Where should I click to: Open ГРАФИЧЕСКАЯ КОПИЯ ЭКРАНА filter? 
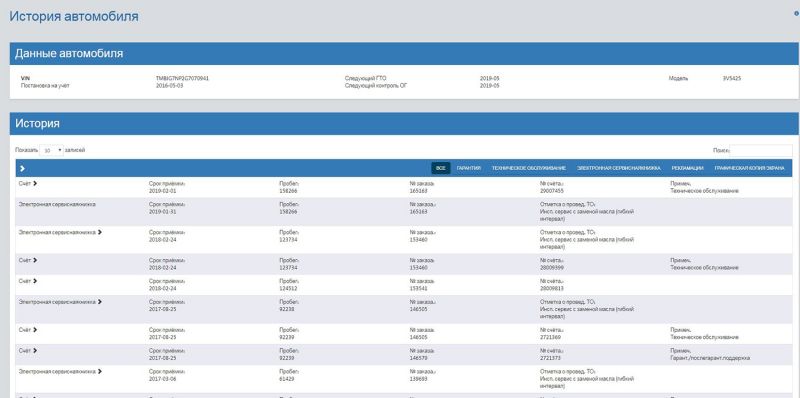pos(749,168)
